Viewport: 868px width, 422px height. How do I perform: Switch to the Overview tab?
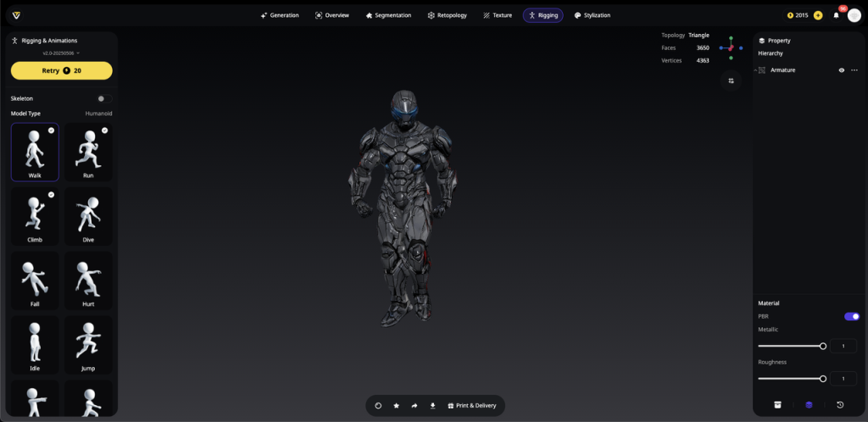(x=332, y=15)
